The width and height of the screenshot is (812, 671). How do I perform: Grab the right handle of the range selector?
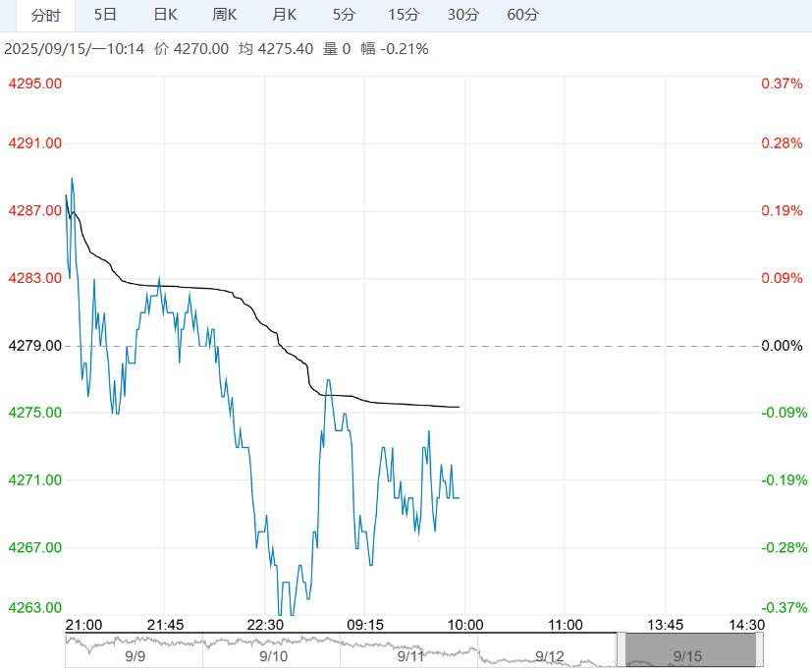[x=759, y=649]
